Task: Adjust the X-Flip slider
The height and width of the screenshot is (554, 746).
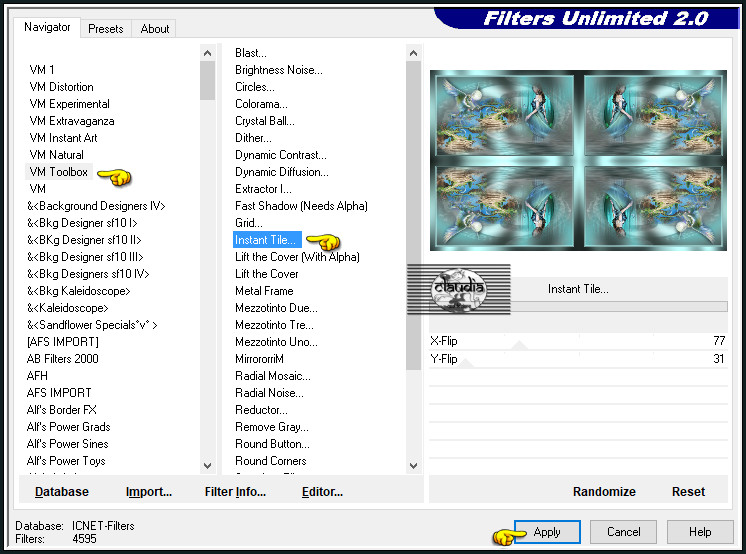Action: click(578, 342)
